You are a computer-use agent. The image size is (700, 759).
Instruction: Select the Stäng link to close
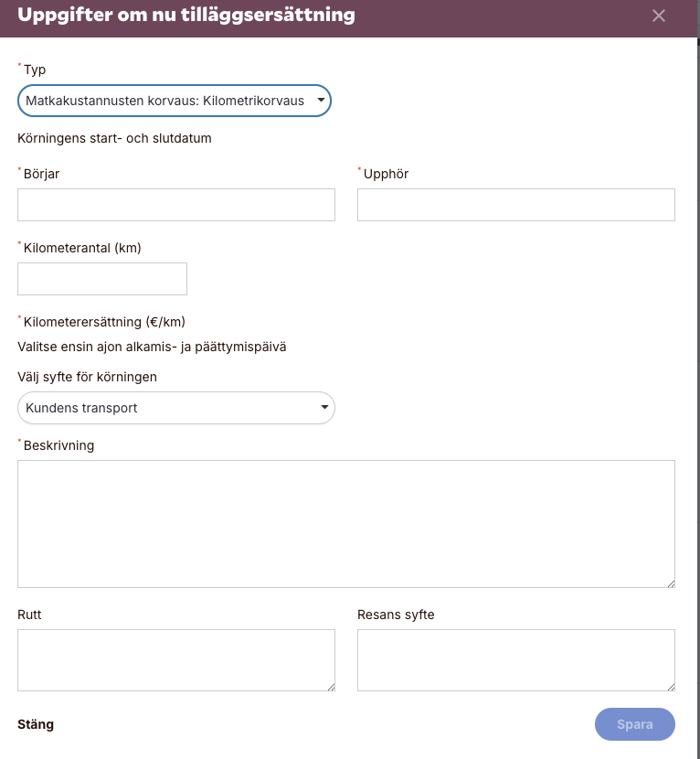(x=36, y=724)
